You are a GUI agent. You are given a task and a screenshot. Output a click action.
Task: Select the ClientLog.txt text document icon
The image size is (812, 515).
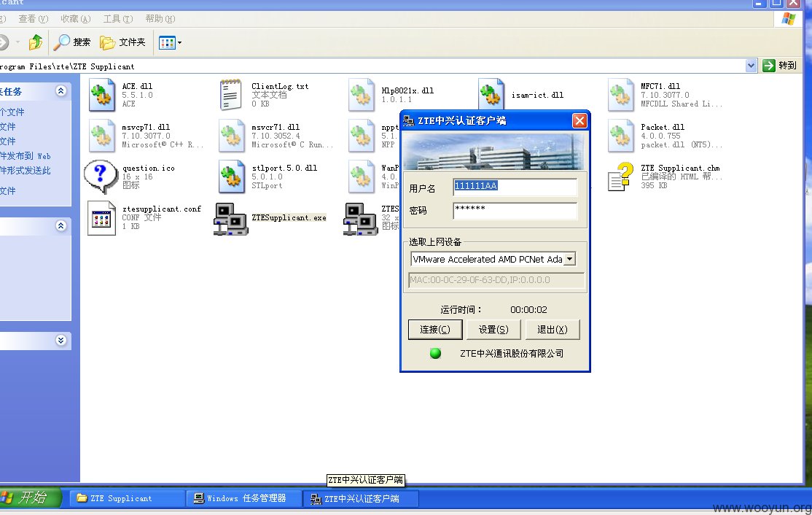230,95
